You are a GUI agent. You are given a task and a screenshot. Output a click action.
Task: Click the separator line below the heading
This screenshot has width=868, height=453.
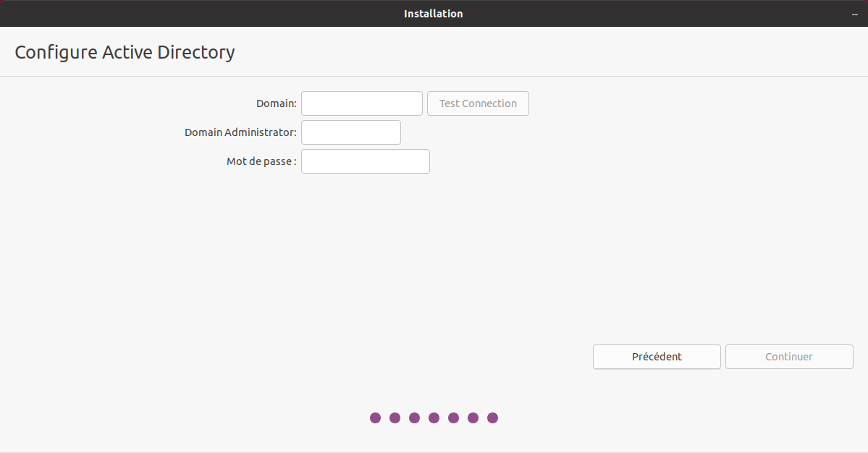click(434, 76)
